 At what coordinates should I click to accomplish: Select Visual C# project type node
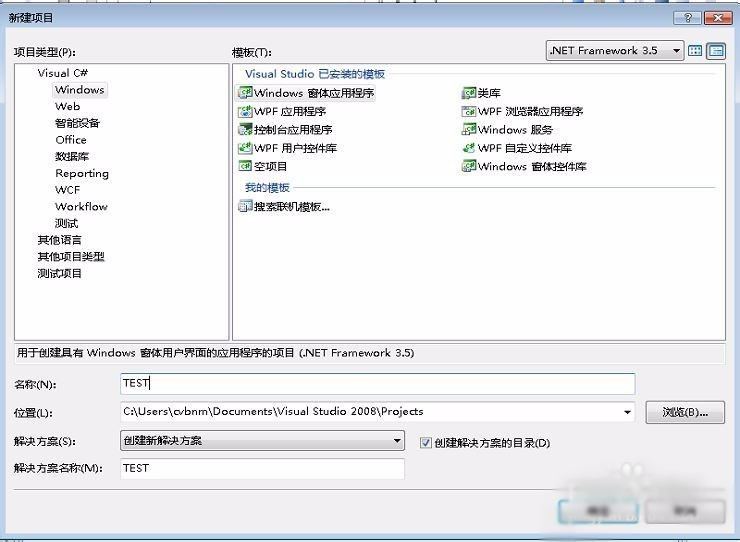point(63,73)
